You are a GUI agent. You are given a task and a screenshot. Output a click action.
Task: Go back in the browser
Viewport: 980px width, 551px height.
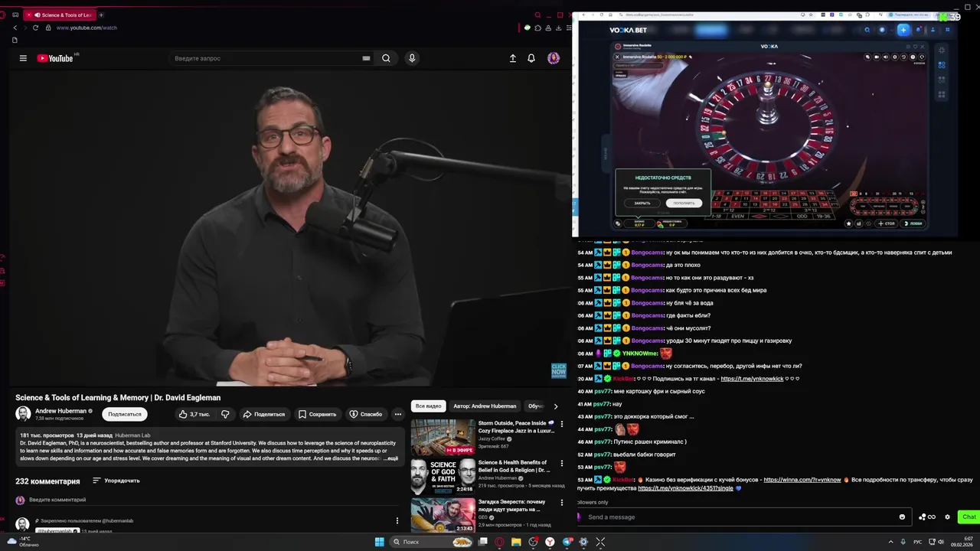pyautogui.click(x=15, y=28)
